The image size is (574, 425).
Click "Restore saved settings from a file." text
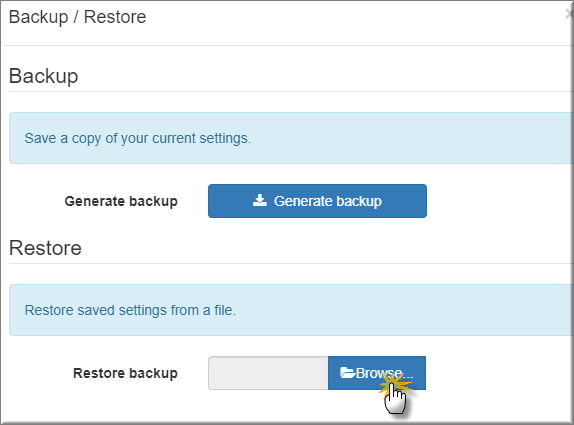tap(130, 310)
